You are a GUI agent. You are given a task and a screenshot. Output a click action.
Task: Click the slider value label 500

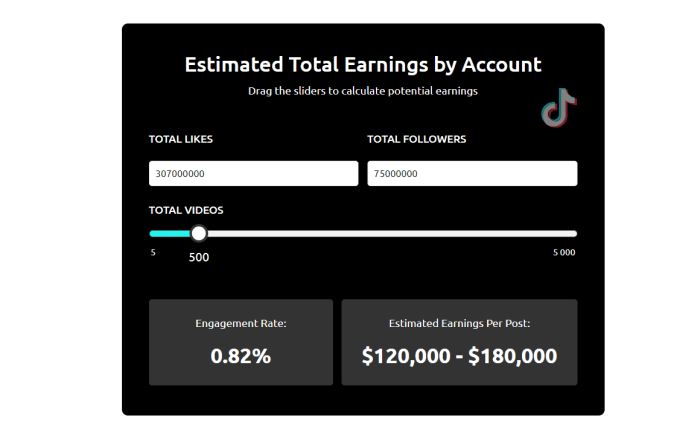click(x=199, y=257)
